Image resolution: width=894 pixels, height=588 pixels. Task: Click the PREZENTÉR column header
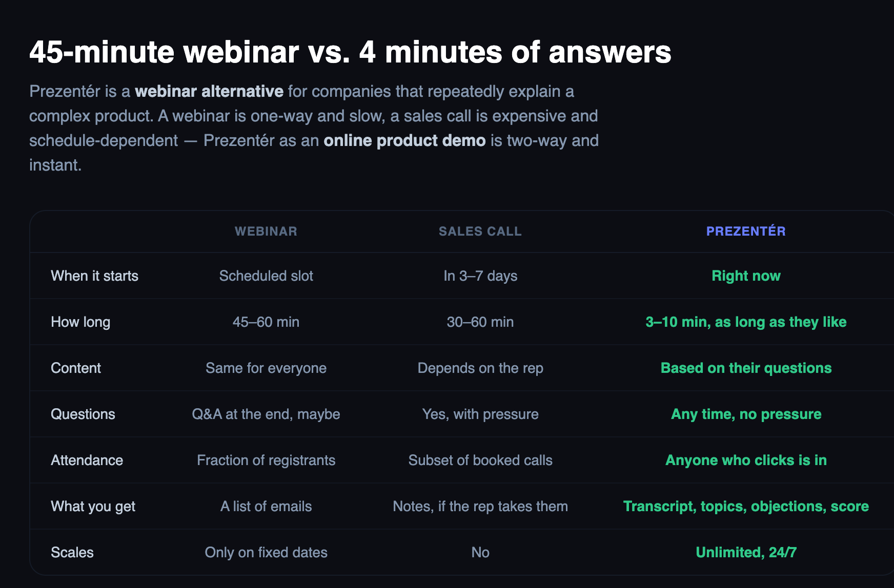point(746,231)
